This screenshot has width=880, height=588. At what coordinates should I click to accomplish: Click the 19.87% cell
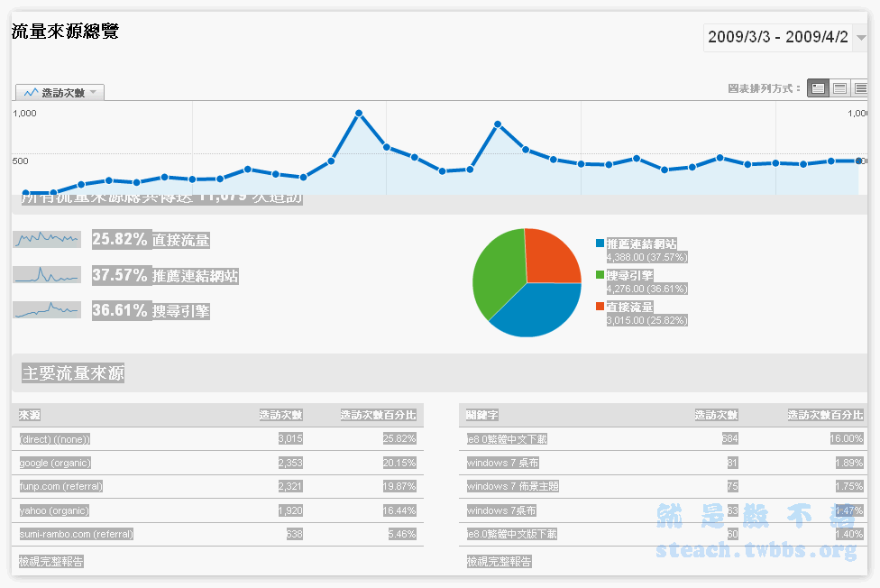(x=399, y=486)
